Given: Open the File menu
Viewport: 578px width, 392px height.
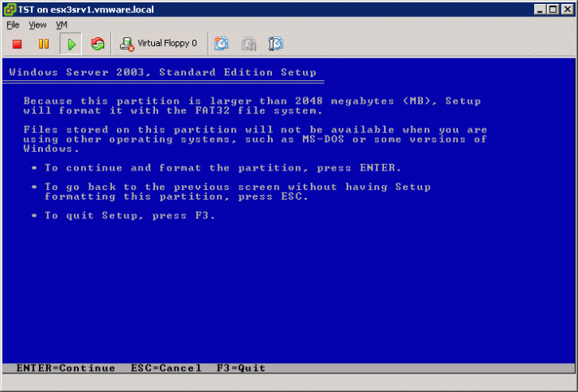Looking at the screenshot, I should tap(13, 25).
